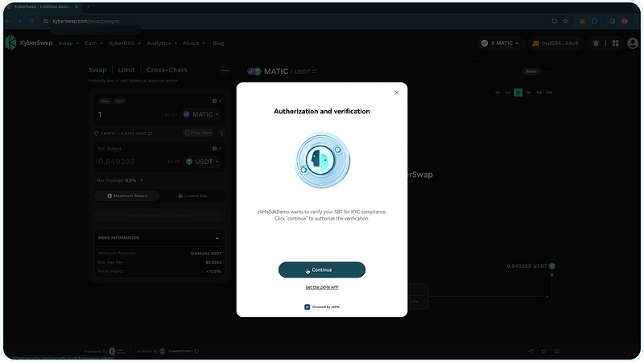Select the Lowest Gas option
The width and height of the screenshot is (644, 362).
pyautogui.click(x=192, y=195)
